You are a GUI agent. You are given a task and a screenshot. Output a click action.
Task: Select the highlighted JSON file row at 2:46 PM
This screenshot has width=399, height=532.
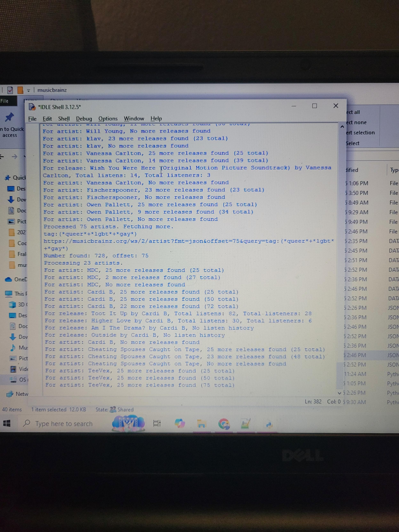coord(371,355)
